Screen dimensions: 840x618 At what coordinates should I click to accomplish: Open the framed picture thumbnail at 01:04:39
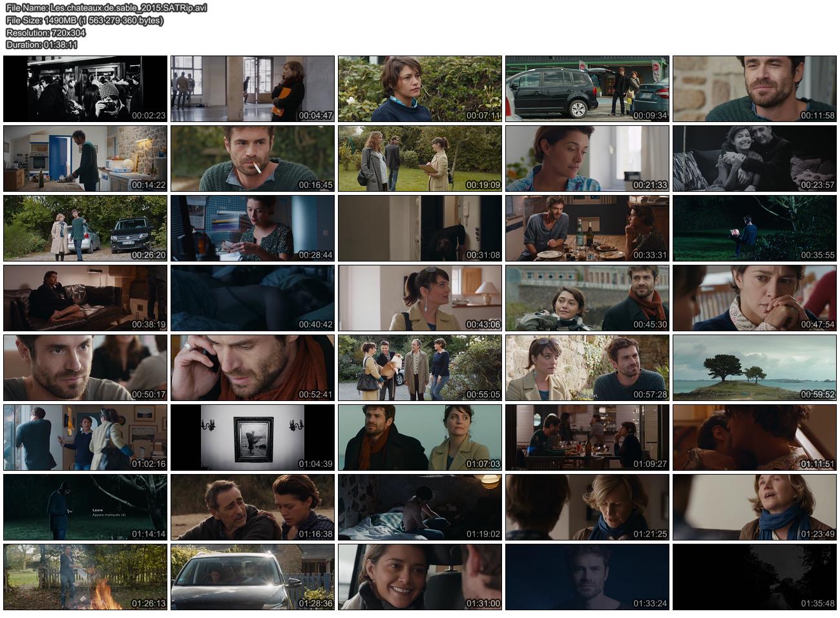253,437
